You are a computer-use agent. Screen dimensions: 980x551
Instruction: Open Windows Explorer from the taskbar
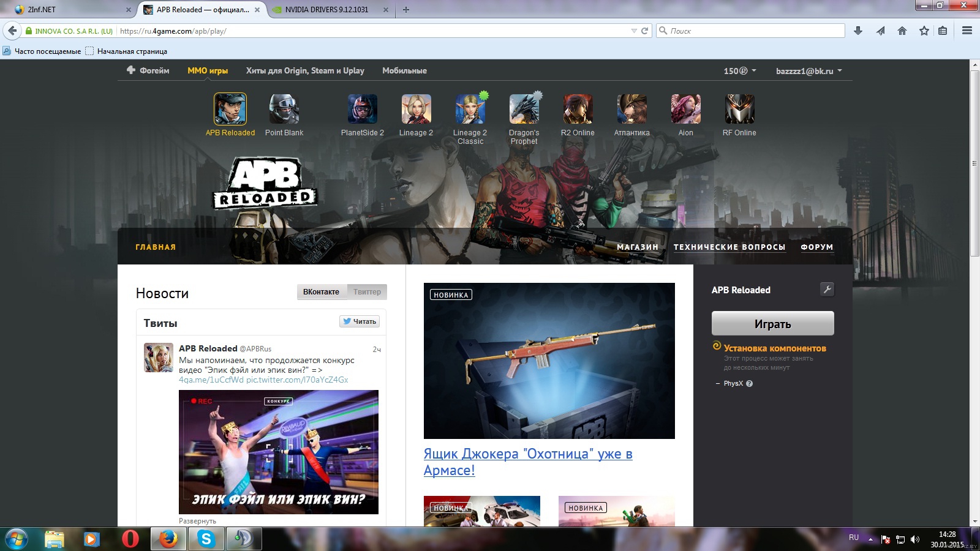point(55,539)
